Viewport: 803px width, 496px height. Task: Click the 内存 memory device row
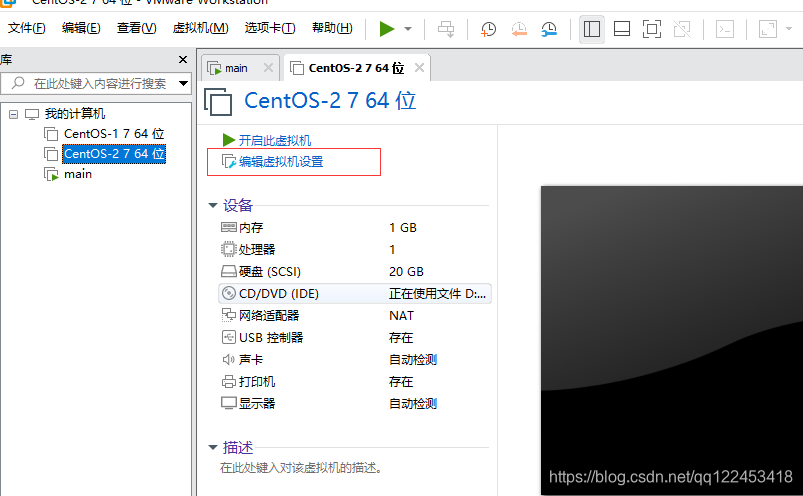[x=354, y=228]
